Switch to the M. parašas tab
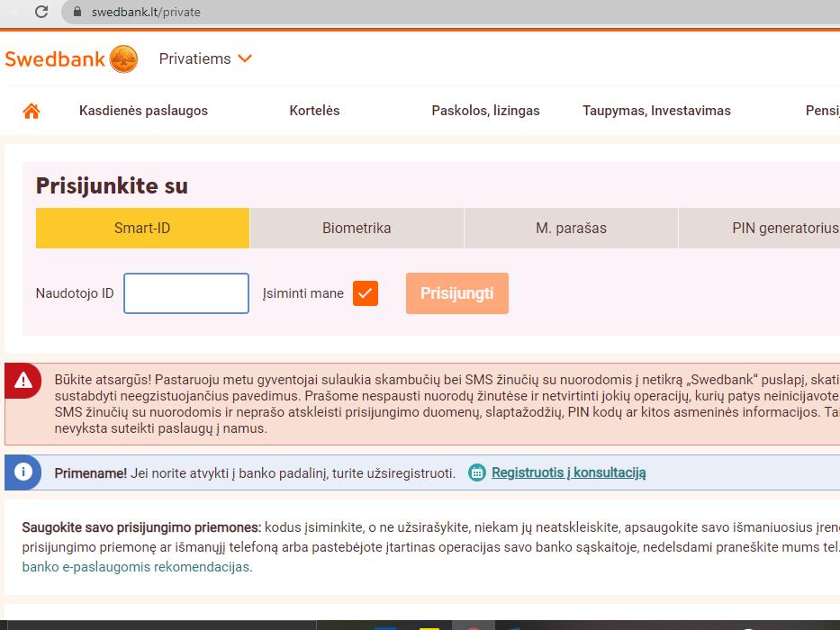Image resolution: width=840 pixels, height=630 pixels. (x=571, y=229)
